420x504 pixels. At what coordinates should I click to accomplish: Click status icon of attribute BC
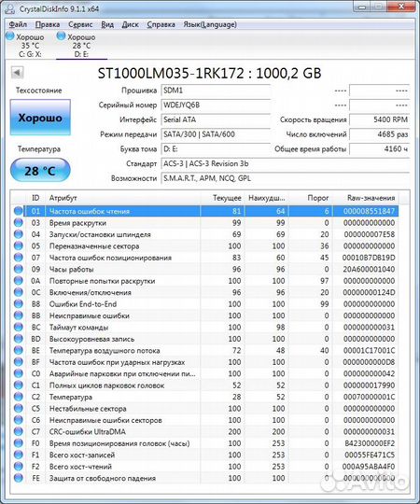[x=19, y=328]
